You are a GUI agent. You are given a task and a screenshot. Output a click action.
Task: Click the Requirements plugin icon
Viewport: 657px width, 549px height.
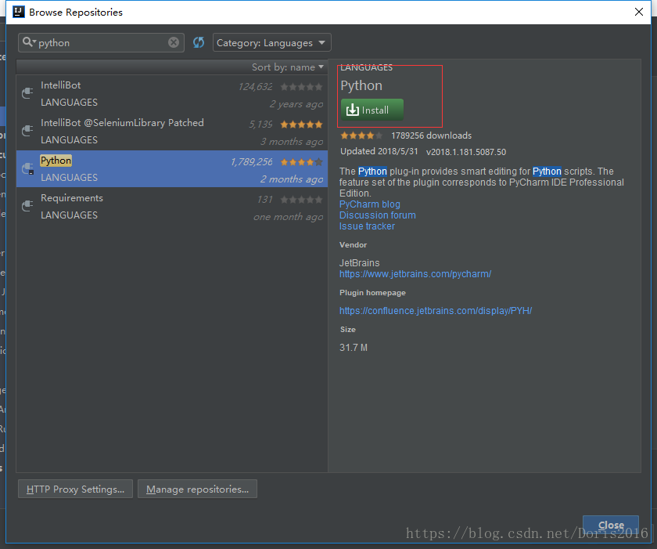pos(28,206)
